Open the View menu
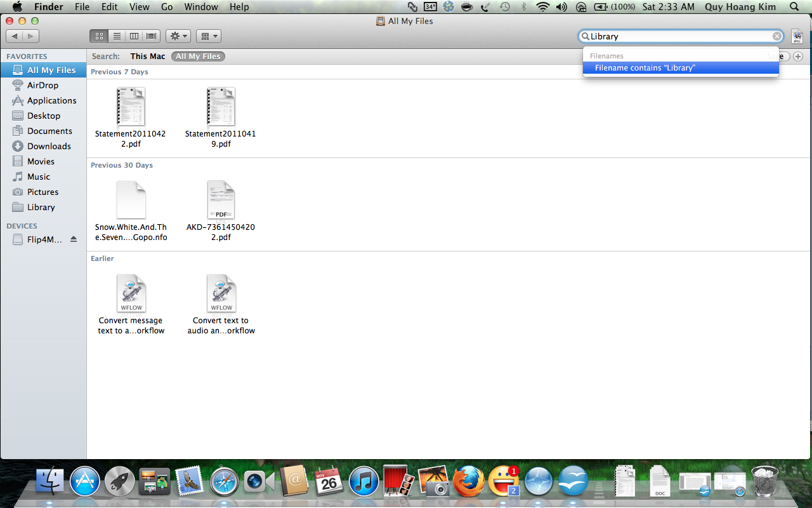 pyautogui.click(x=139, y=7)
